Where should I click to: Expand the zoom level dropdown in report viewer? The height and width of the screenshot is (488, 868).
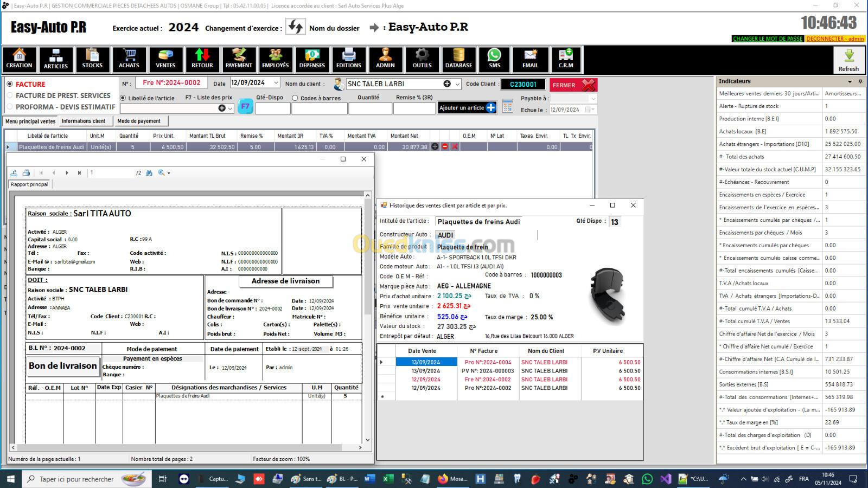[x=169, y=174]
